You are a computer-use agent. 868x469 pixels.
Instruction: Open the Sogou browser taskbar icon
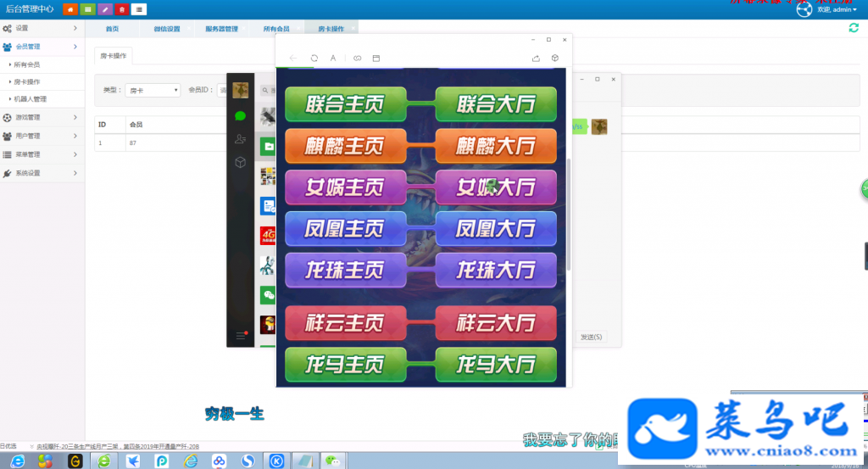click(x=248, y=461)
